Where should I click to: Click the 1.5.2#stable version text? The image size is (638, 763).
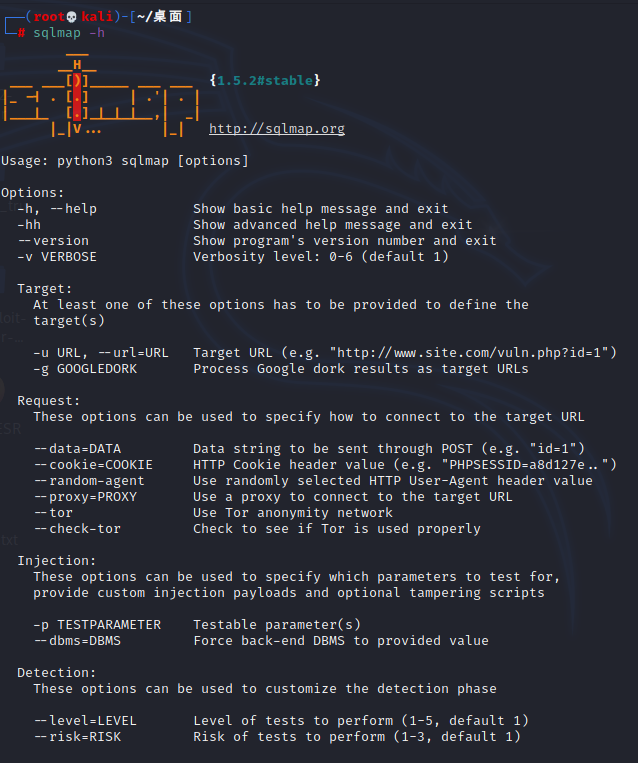(265, 80)
